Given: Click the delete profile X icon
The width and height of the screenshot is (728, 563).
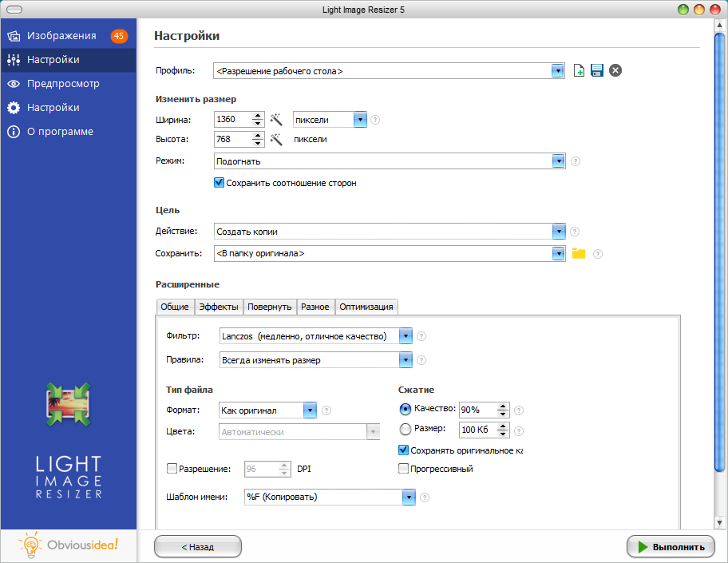Looking at the screenshot, I should point(615,70).
